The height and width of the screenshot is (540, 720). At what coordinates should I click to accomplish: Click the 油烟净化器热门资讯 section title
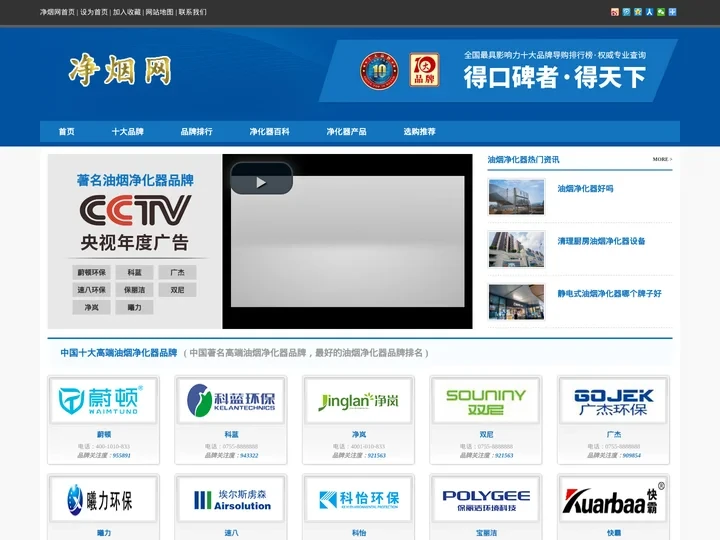[523, 160]
